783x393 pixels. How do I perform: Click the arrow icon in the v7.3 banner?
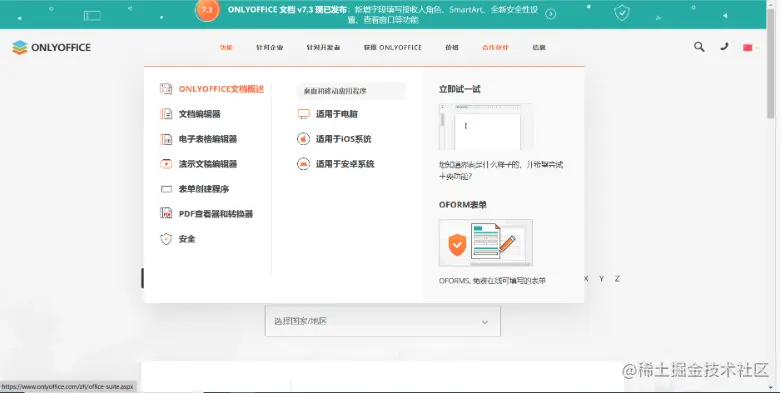point(550,14)
